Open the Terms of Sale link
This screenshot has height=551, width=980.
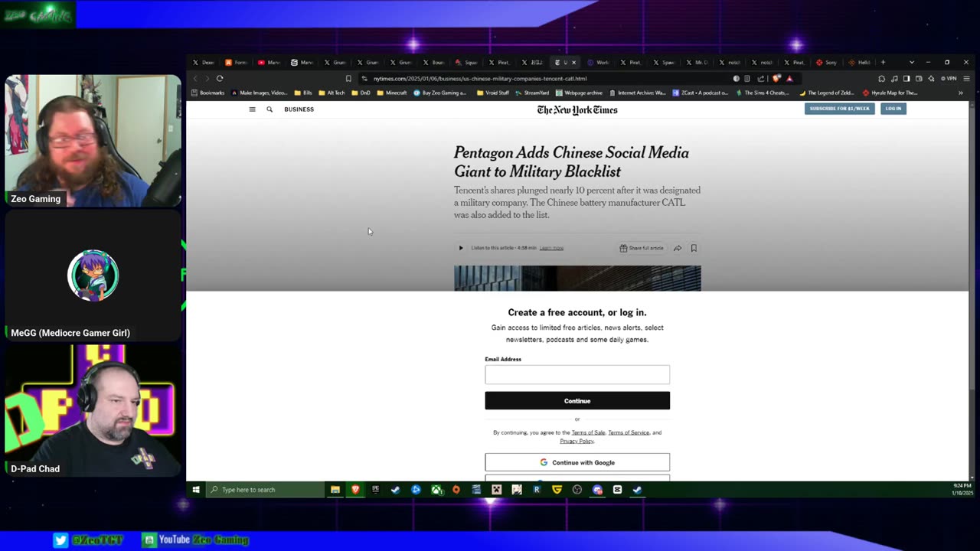[588, 432]
